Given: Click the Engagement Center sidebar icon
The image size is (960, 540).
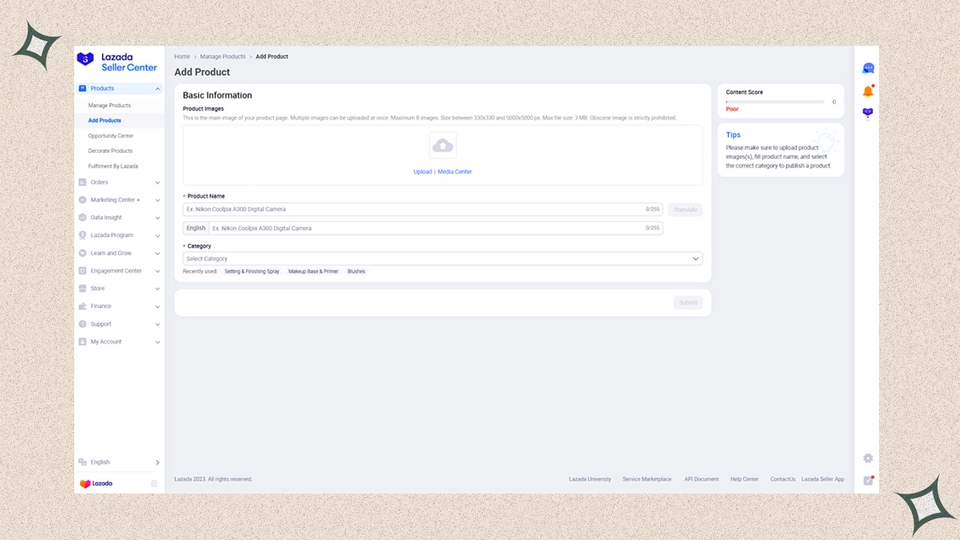Looking at the screenshot, I should click(x=83, y=271).
